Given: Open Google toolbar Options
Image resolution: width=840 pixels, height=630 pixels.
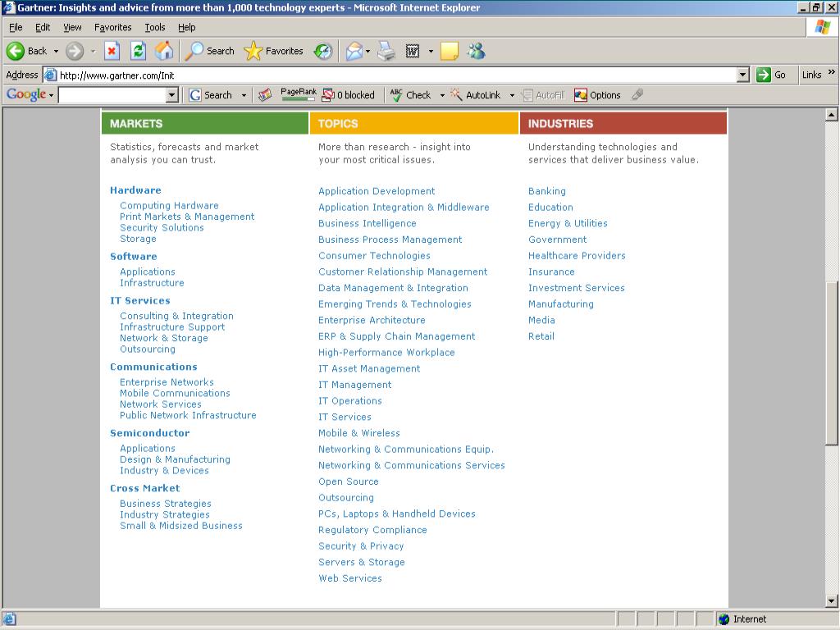Looking at the screenshot, I should pos(597,95).
